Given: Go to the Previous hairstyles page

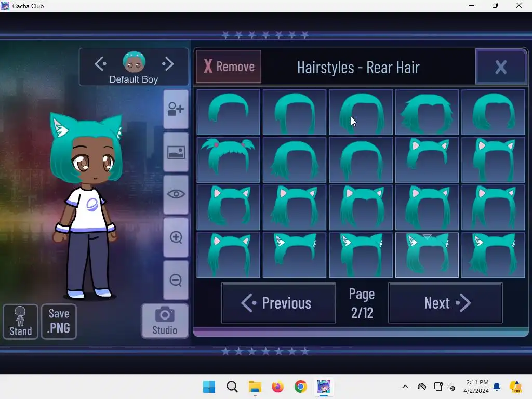Looking at the screenshot, I should pyautogui.click(x=278, y=303).
